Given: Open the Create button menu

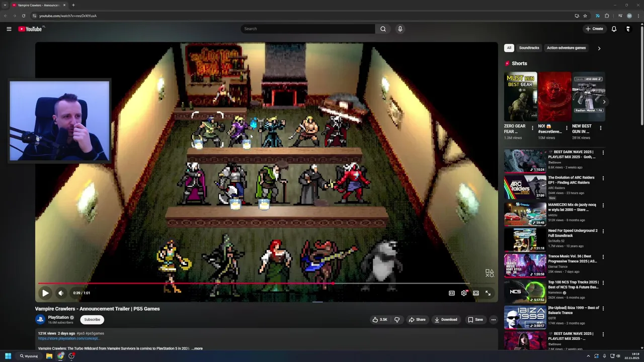Looking at the screenshot, I should (594, 29).
